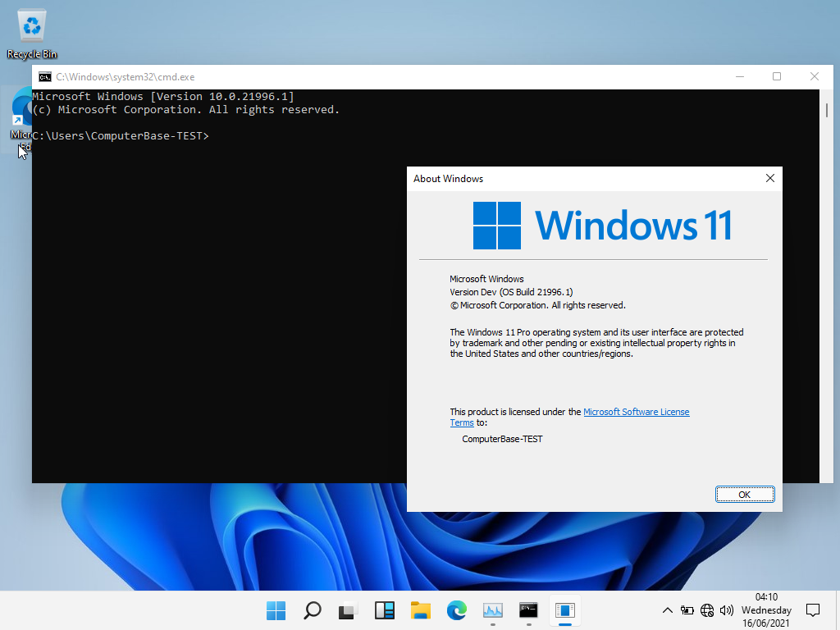This screenshot has height=630, width=840.
Task: Switch to Command Prompt taskbar icon
Action: click(528, 610)
